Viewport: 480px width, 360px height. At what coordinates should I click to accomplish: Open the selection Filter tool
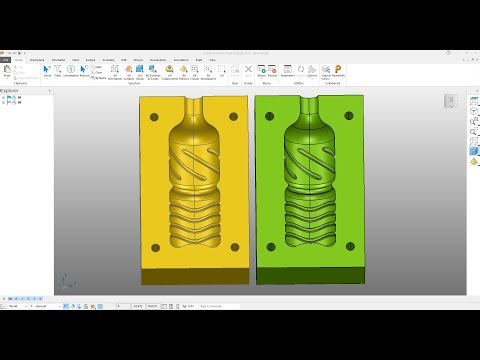coord(58,69)
